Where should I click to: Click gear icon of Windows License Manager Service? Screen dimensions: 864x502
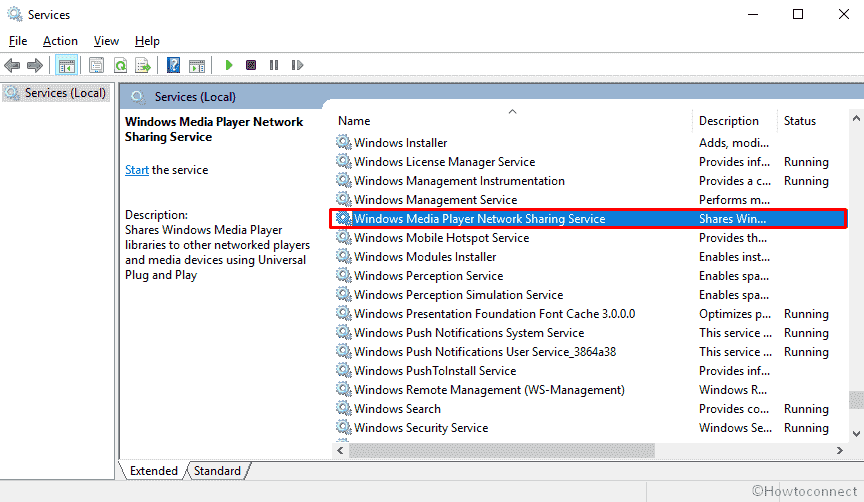tap(344, 161)
